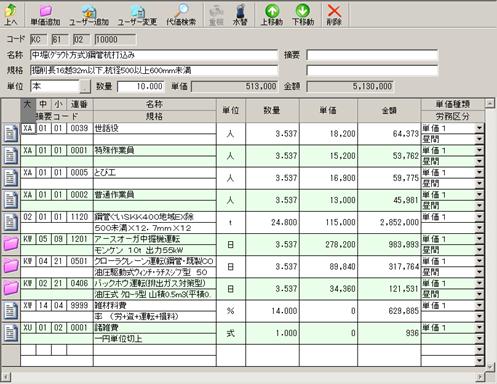Click the 上移動 green up arrow
This screenshot has height=384, width=497.
point(272,15)
